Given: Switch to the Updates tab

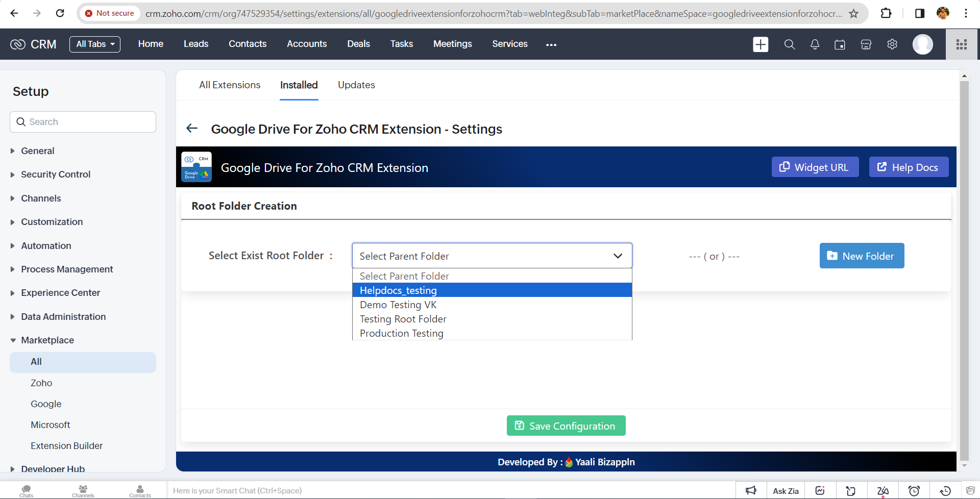Looking at the screenshot, I should coord(356,85).
